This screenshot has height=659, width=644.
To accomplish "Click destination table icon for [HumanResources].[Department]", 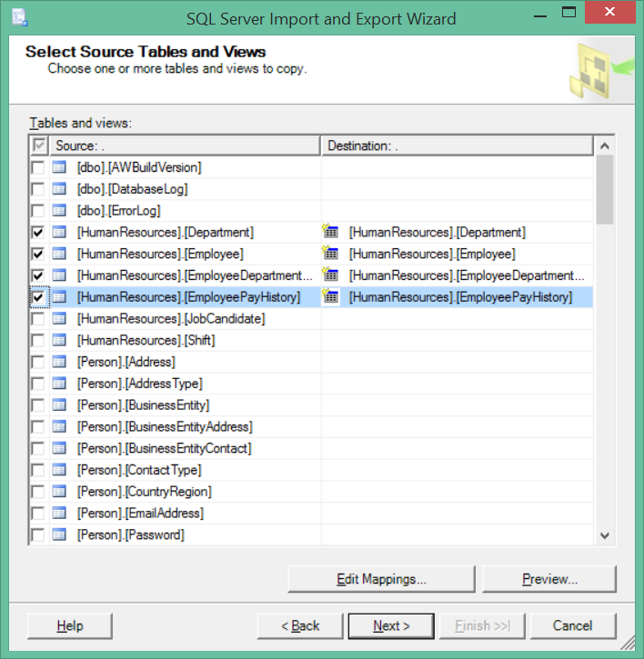I will pyautogui.click(x=330, y=231).
